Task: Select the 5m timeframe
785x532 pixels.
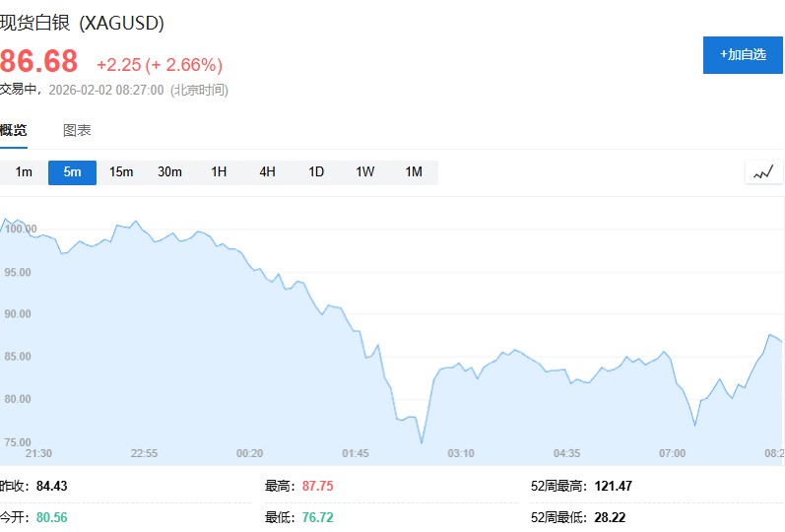Action: click(72, 172)
